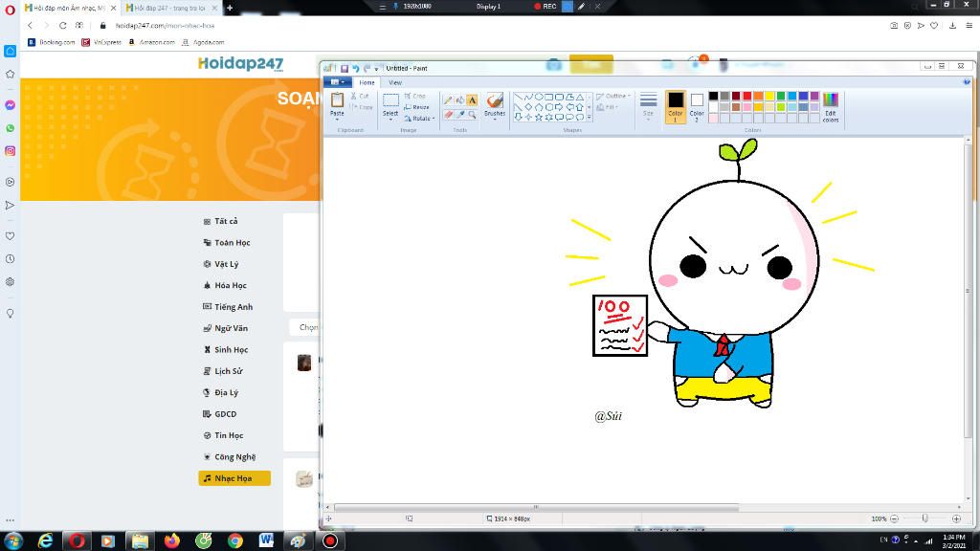
Task: Click the Opera address bar URL
Action: (165, 26)
